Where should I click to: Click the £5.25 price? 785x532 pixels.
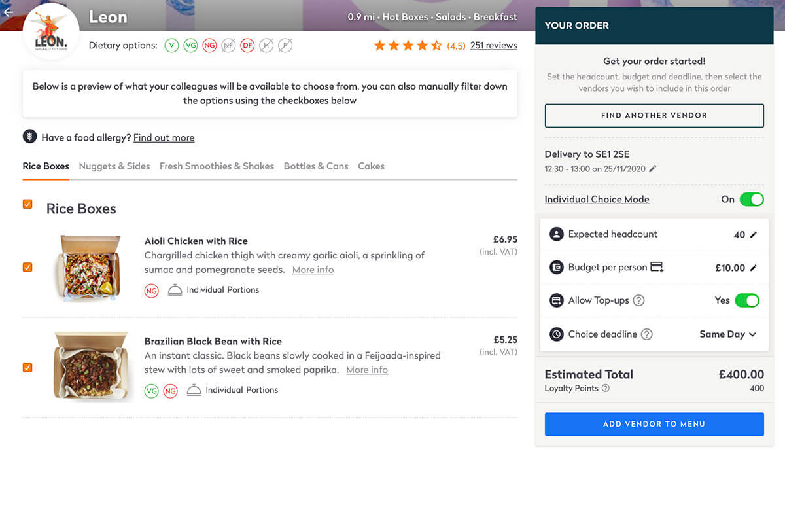coord(505,340)
